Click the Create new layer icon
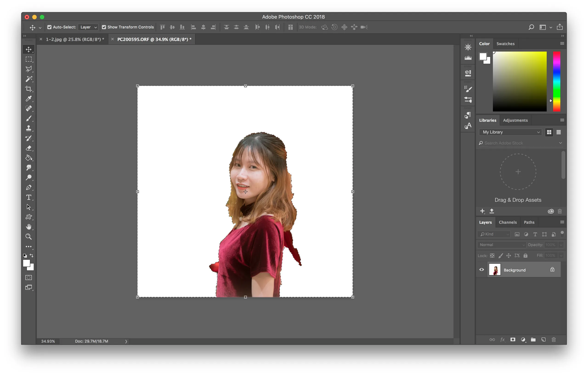The height and width of the screenshot is (375, 588). [x=543, y=340]
